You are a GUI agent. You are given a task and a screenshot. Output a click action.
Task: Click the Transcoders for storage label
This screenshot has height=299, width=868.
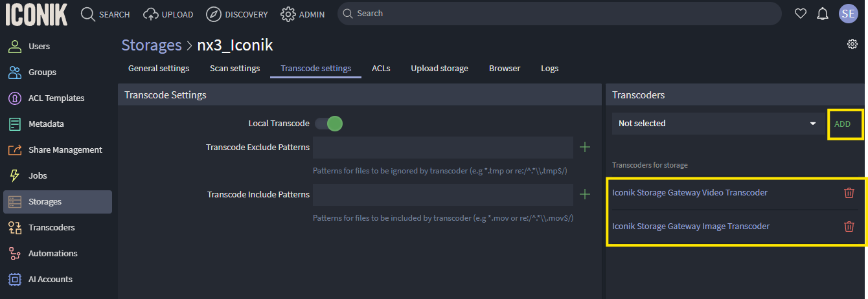[650, 165]
